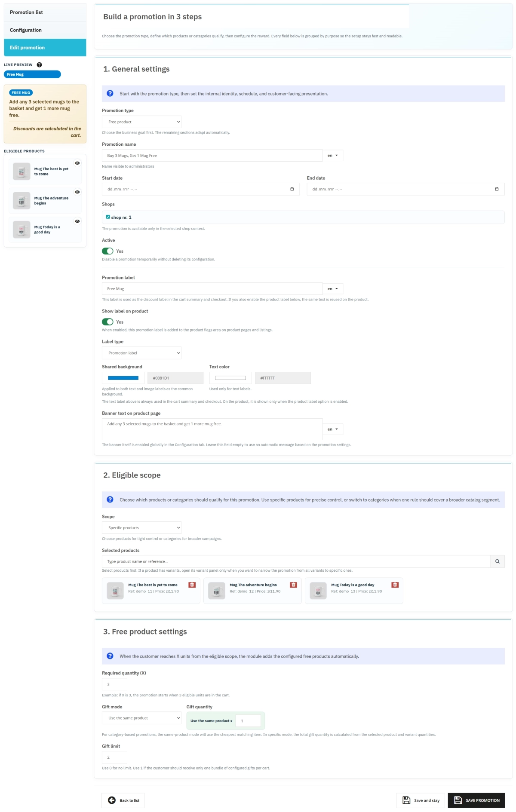516x812 pixels.
Task: Delete Mug Today is a good day
Action: click(x=395, y=585)
